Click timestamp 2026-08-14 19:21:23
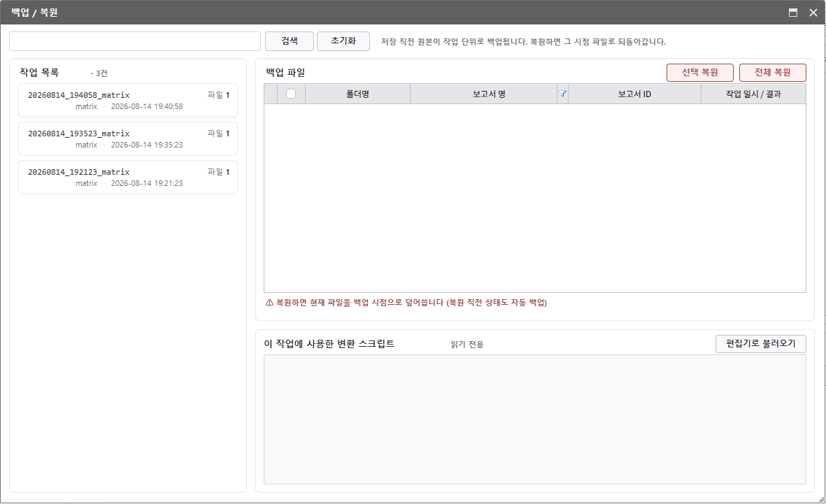Screen dimensions: 826x504 point(147,183)
